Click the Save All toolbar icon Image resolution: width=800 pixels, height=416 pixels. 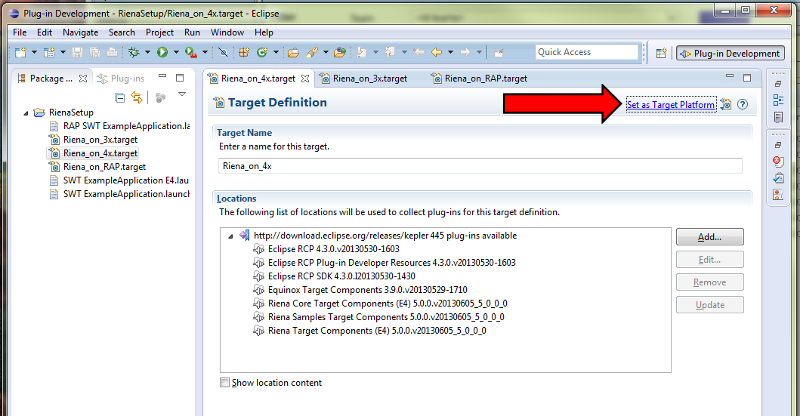coord(94,52)
